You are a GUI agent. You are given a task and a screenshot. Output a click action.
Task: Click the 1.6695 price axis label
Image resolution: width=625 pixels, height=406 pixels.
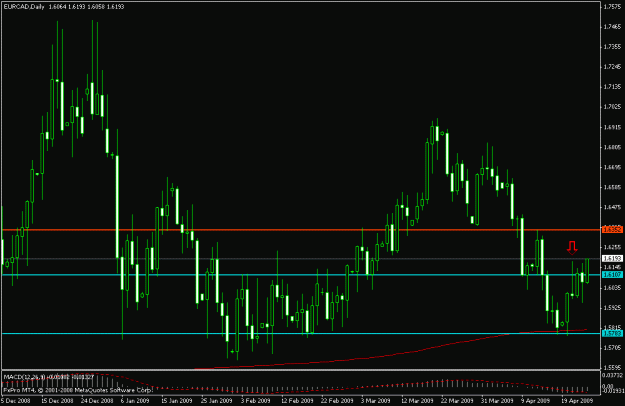[x=613, y=167]
